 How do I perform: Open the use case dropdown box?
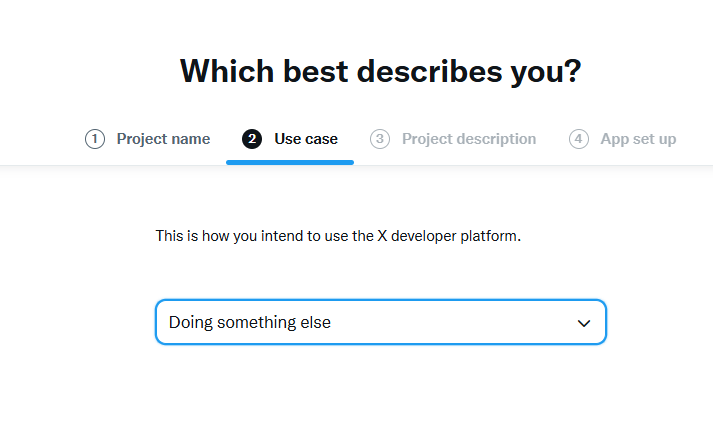380,322
